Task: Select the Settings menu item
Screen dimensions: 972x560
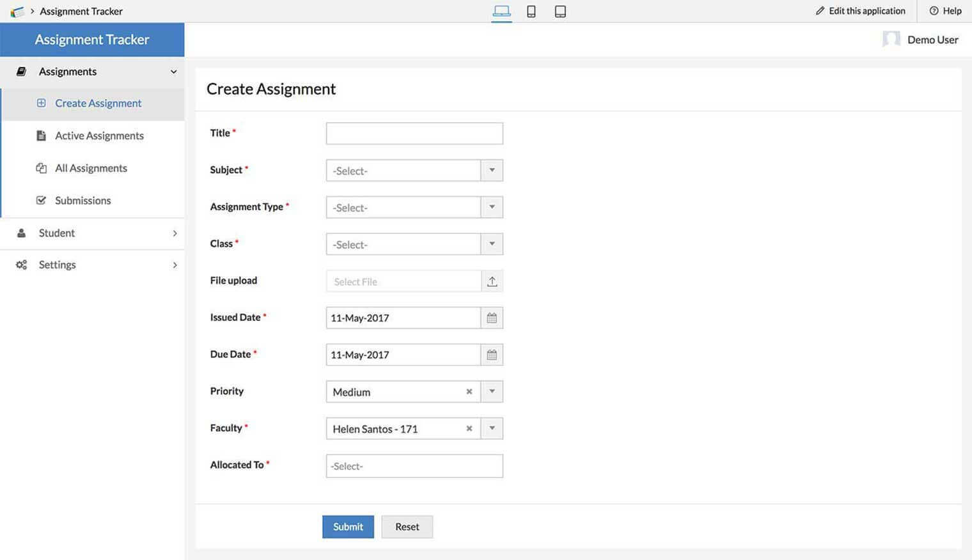Action: [x=92, y=265]
